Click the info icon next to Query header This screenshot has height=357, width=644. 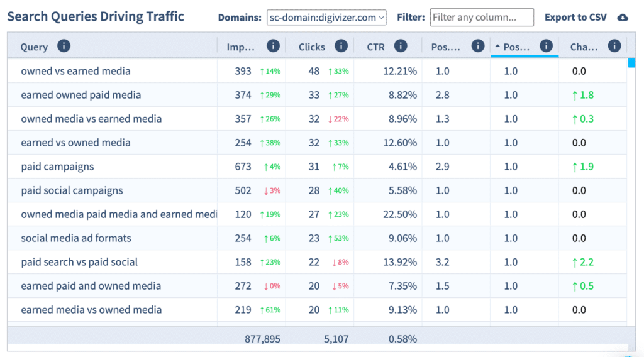pyautogui.click(x=64, y=46)
